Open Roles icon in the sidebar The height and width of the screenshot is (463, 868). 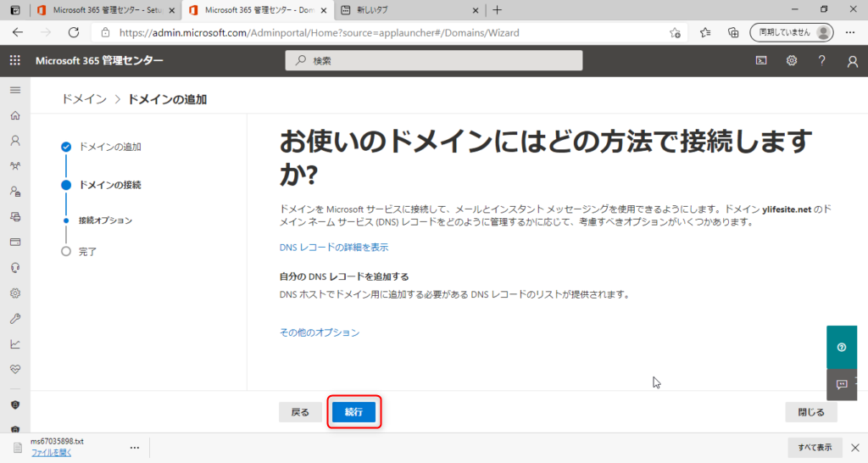15,192
